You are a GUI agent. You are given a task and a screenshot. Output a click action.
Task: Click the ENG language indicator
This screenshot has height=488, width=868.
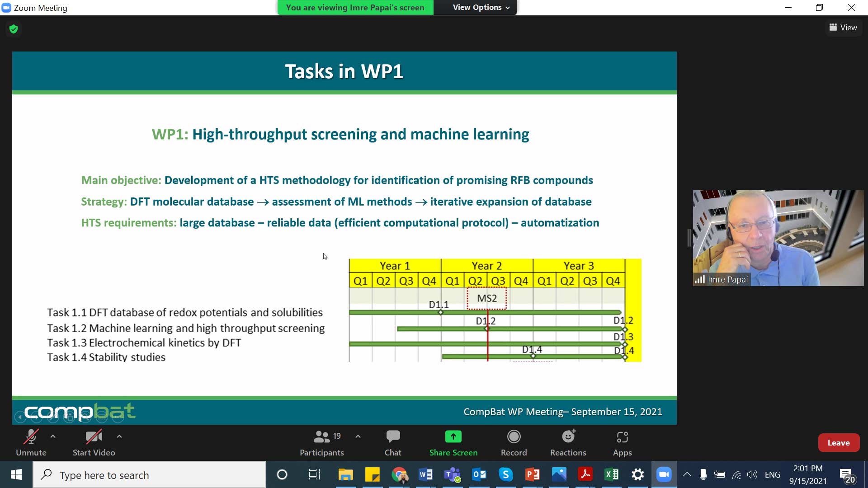click(772, 474)
